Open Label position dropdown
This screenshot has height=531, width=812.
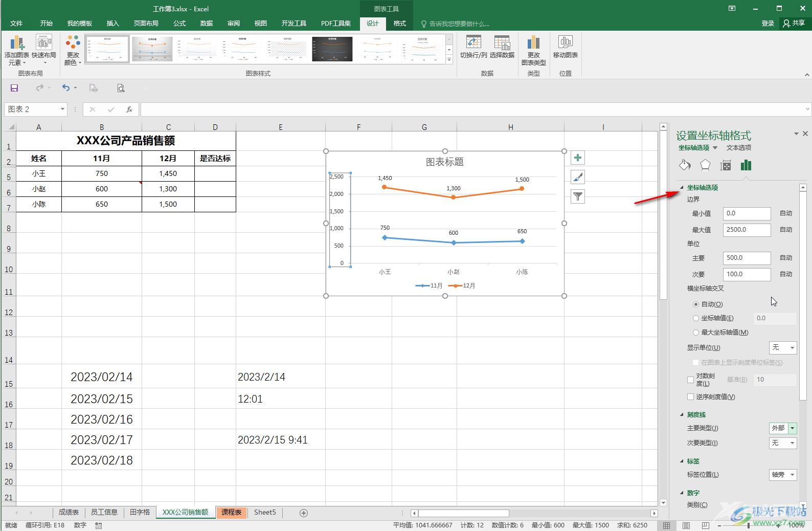click(x=783, y=475)
